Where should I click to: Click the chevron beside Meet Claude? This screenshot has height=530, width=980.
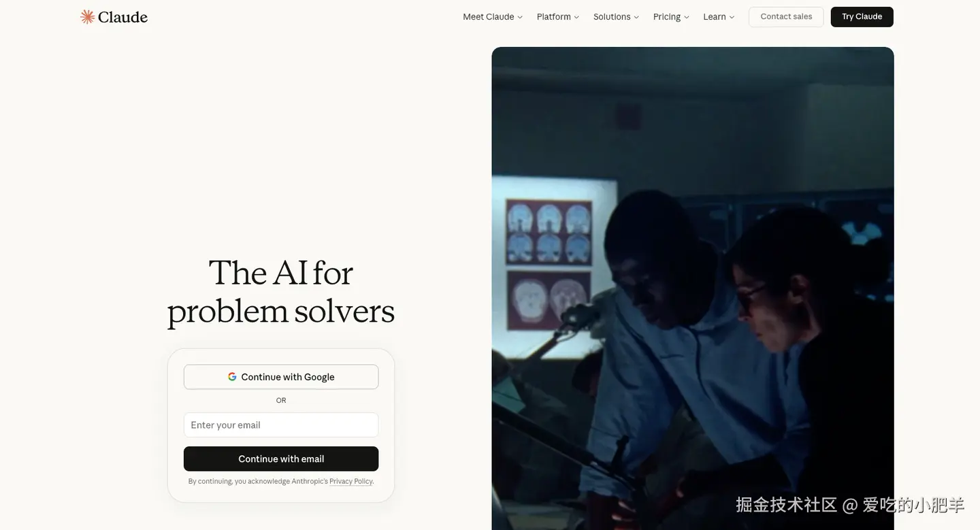pyautogui.click(x=520, y=17)
